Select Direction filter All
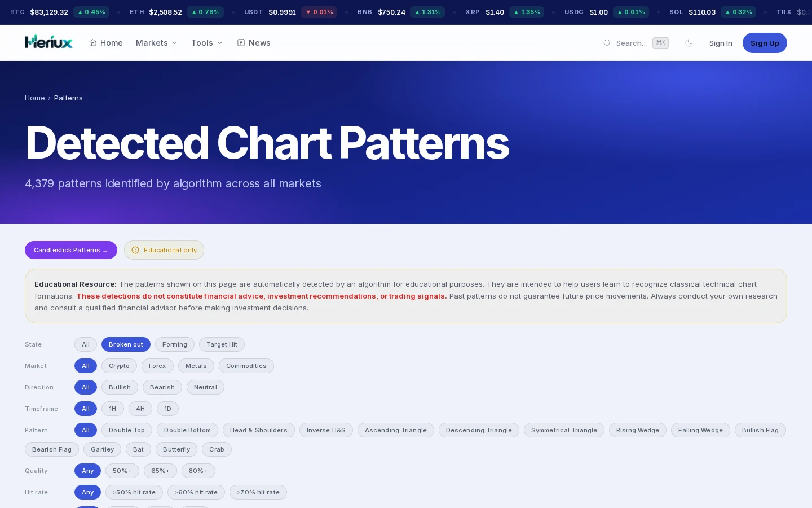The width and height of the screenshot is (812, 508). (x=86, y=387)
